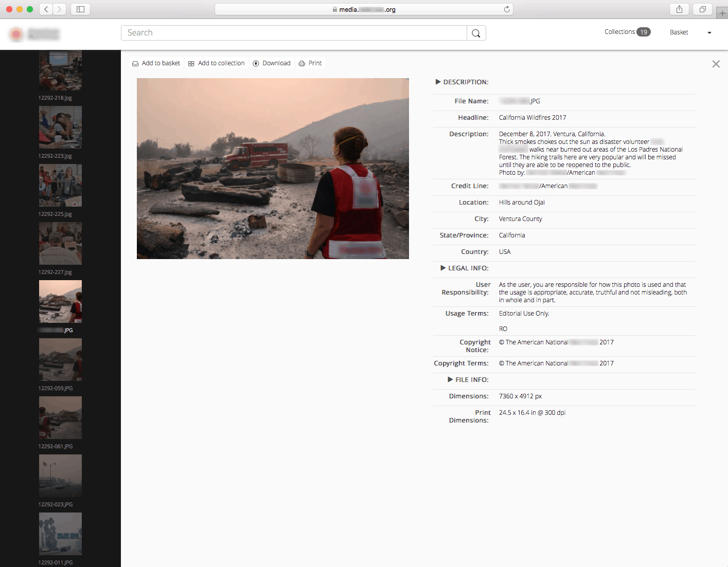
Task: Select thumbnail 12292-218.jpg
Action: coord(60,71)
